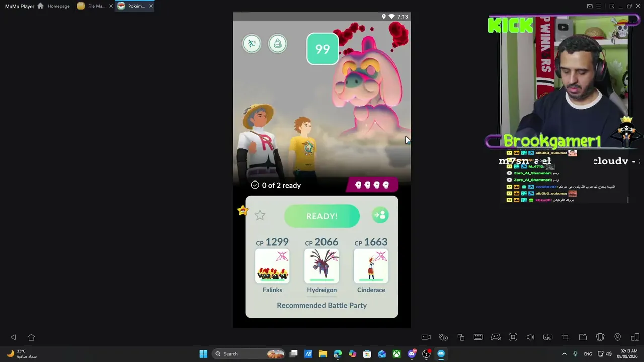Click the taskbar Search box
Viewport: 644px width, 362px height.
(x=249, y=354)
